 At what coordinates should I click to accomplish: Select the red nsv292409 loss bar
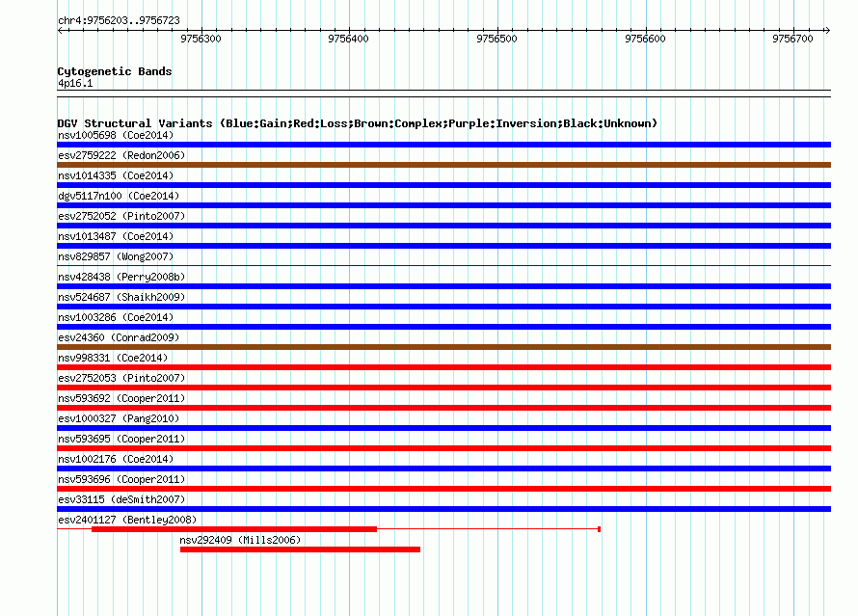point(300,549)
